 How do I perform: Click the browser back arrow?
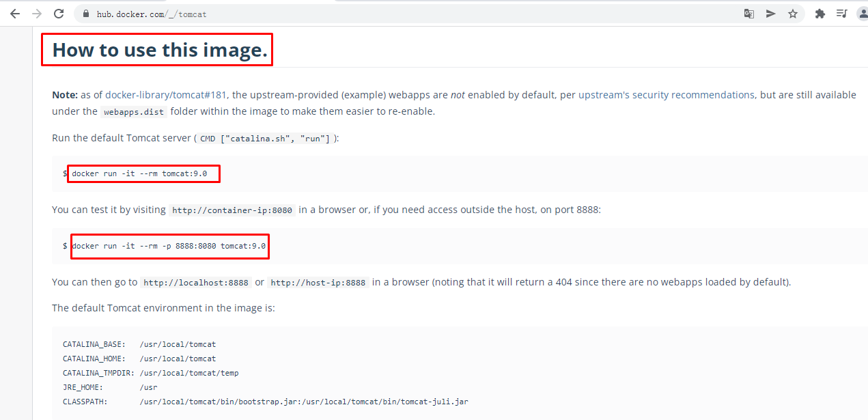[15, 14]
